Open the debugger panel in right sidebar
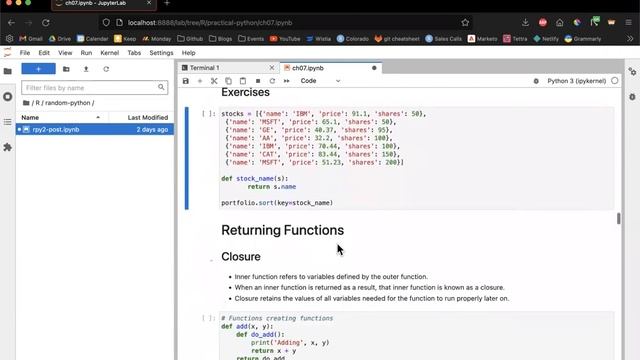 click(632, 97)
